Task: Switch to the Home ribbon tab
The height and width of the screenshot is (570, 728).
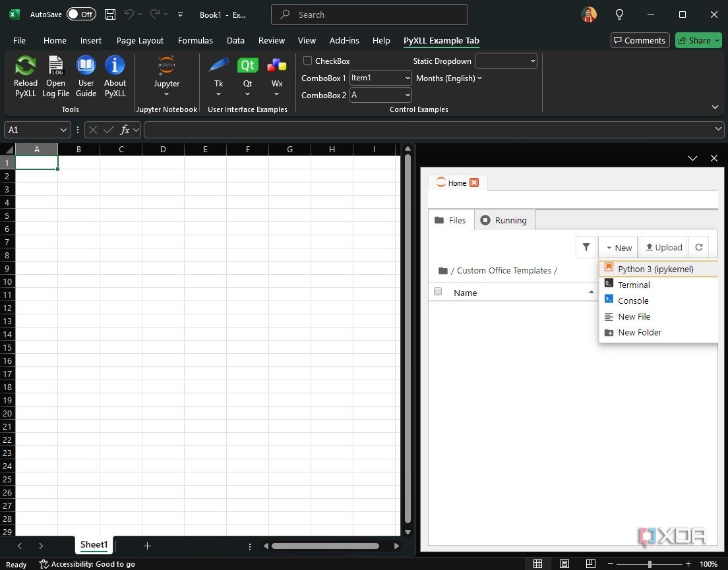Action: [x=55, y=40]
